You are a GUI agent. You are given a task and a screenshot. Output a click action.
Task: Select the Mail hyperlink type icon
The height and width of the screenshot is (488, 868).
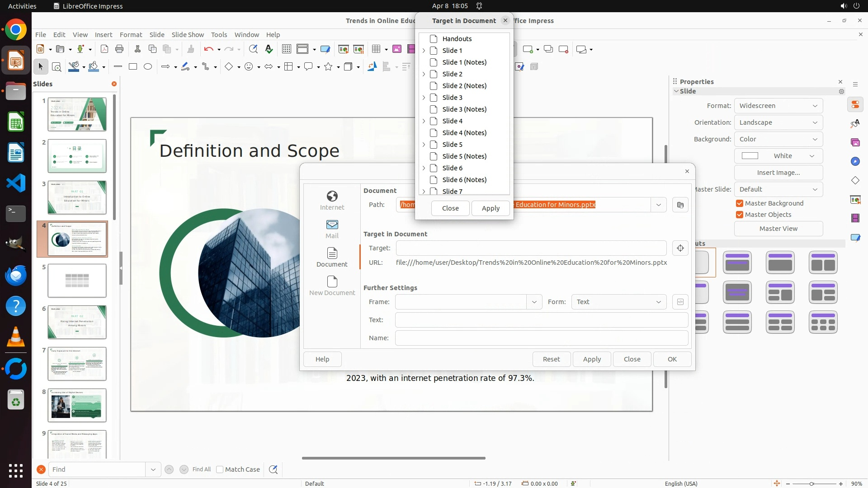tap(332, 228)
